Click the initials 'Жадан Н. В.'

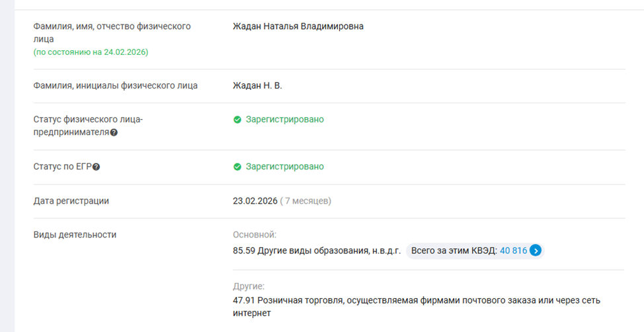coord(257,85)
